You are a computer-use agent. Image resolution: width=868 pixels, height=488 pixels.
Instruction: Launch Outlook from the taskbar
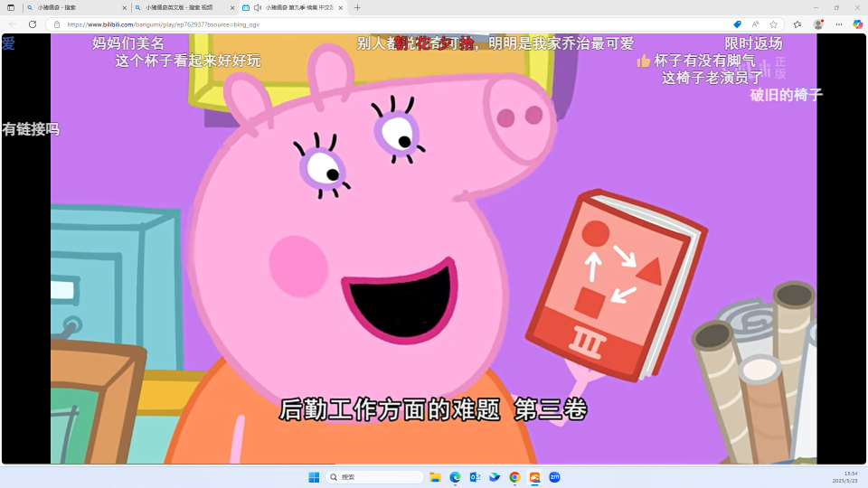click(x=475, y=477)
